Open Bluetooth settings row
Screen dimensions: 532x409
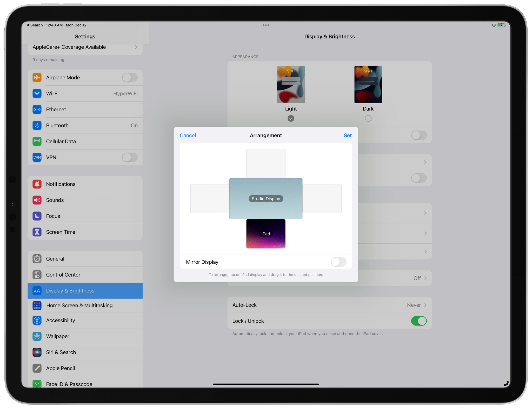pyautogui.click(x=85, y=126)
